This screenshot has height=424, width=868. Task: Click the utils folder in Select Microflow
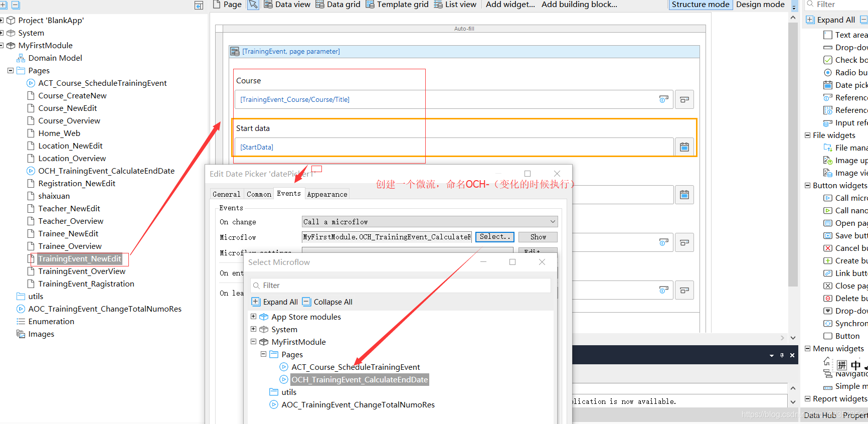[x=289, y=392]
